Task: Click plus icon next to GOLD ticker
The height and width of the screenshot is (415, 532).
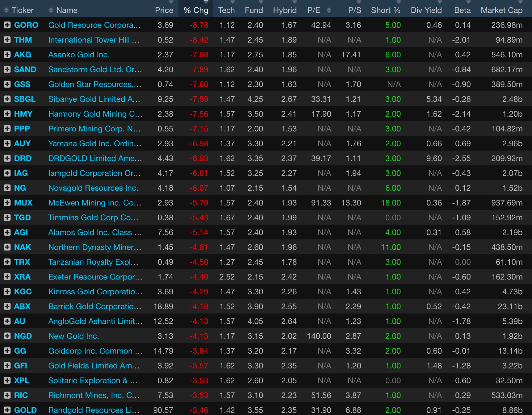Action: coord(7,410)
